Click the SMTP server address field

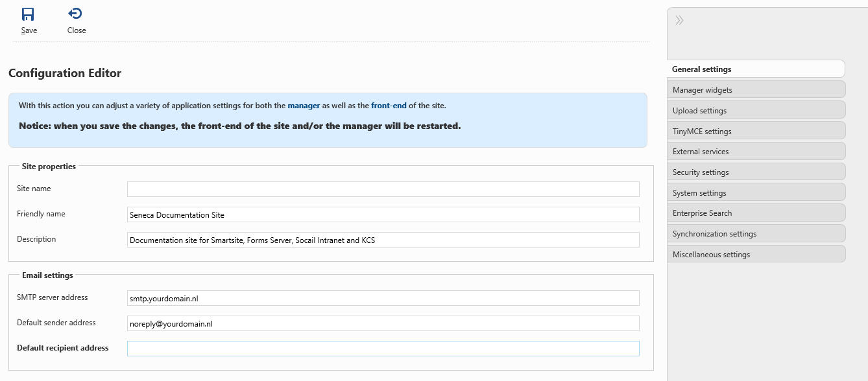click(383, 298)
